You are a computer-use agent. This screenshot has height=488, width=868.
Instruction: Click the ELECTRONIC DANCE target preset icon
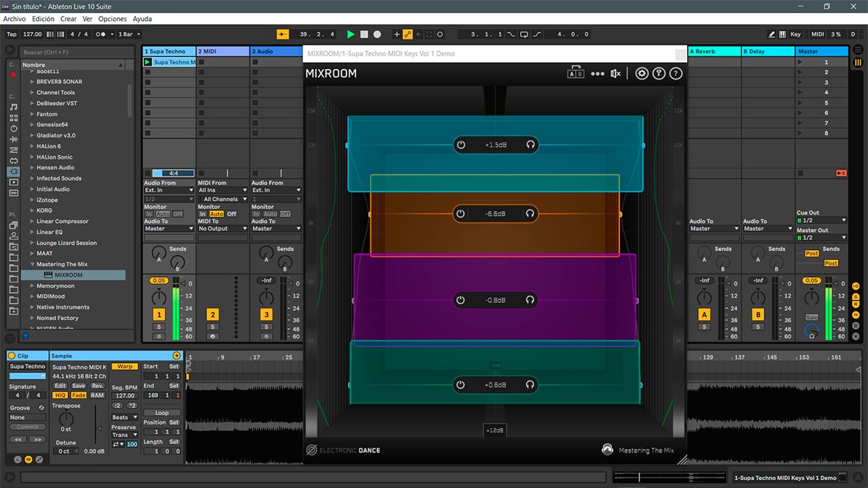click(x=311, y=450)
